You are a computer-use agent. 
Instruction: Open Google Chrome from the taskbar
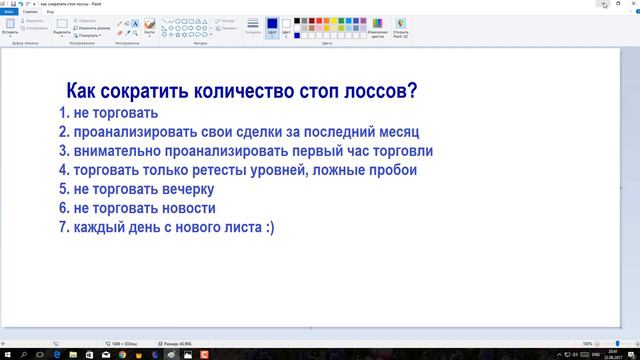coord(122,354)
